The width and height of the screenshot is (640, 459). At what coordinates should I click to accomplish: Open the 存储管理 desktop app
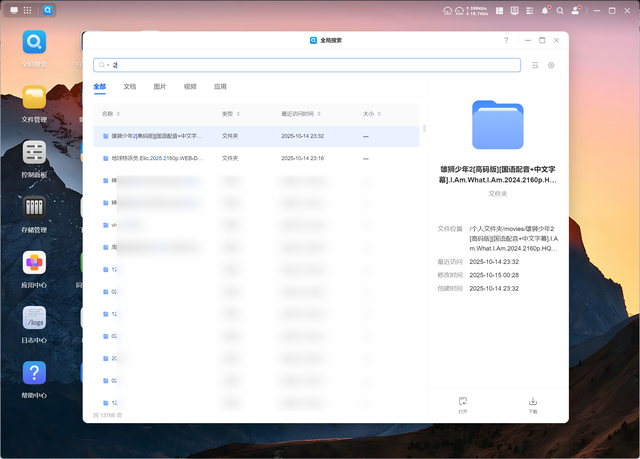(34, 208)
